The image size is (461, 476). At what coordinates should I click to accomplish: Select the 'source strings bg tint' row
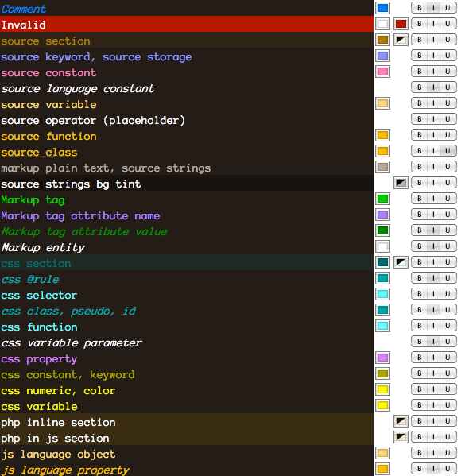pos(187,183)
